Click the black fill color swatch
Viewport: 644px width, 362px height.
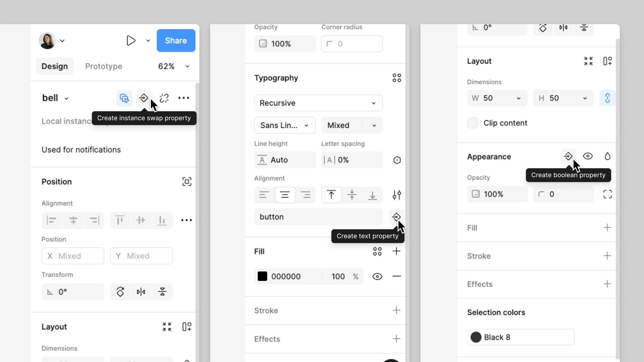click(262, 276)
